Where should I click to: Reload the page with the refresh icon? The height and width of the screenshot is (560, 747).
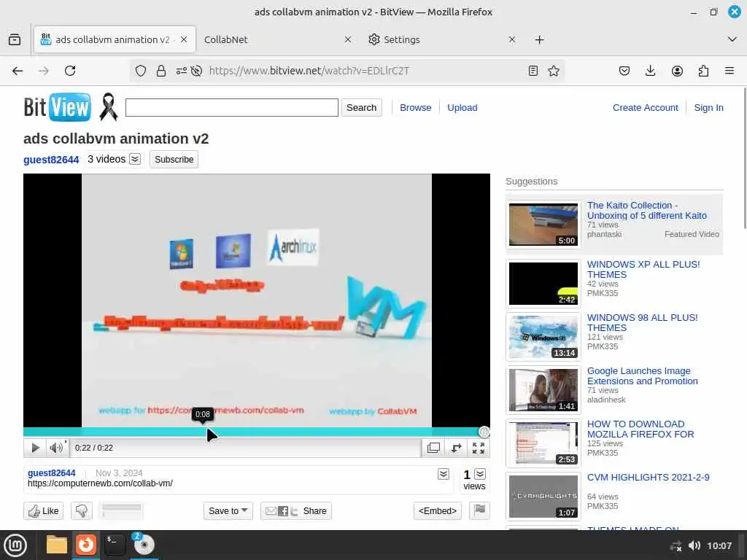pyautogui.click(x=70, y=71)
